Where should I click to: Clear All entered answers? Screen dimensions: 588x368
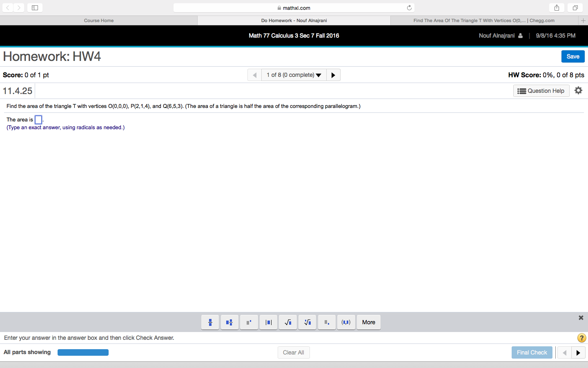294,352
